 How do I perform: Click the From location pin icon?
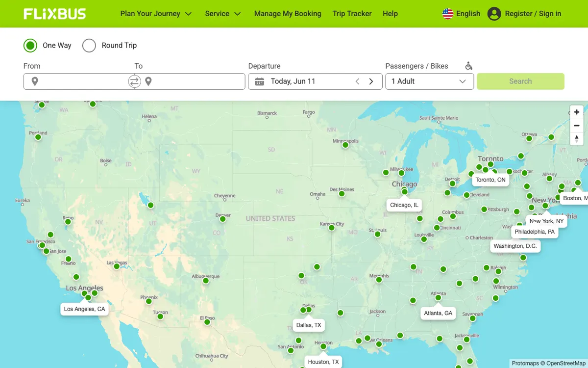(35, 81)
